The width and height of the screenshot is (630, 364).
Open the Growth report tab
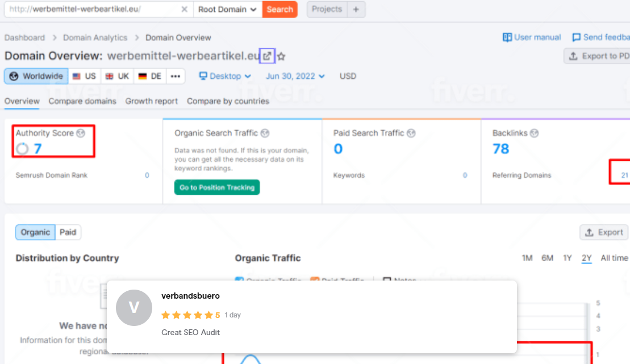pos(151,101)
